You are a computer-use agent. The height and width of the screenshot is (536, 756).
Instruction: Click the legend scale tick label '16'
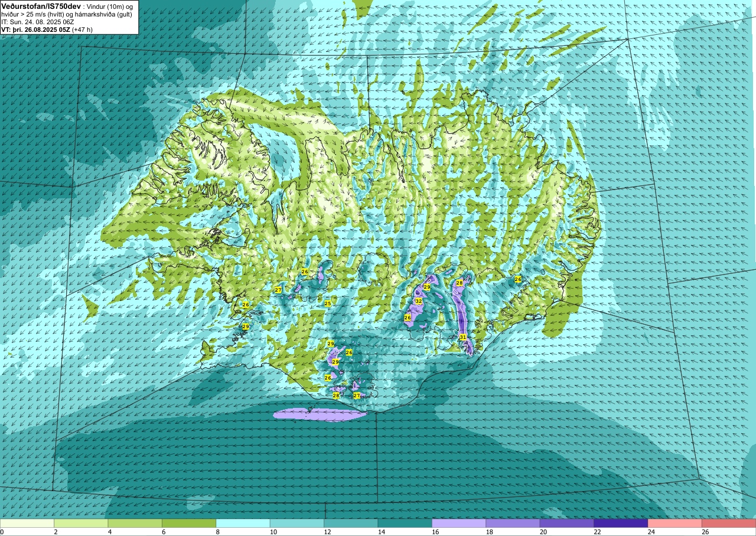tap(435, 532)
